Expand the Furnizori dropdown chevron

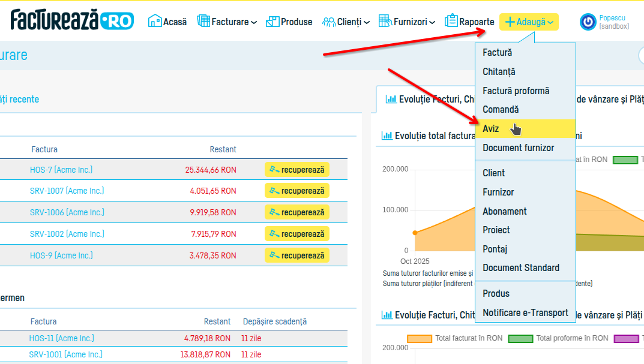coord(432,23)
